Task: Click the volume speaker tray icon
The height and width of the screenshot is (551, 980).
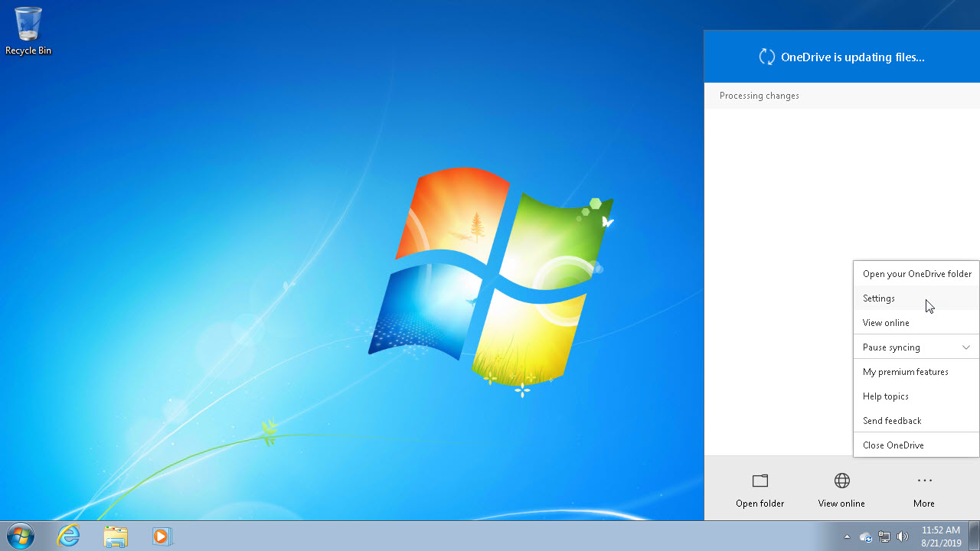Action: tap(903, 536)
